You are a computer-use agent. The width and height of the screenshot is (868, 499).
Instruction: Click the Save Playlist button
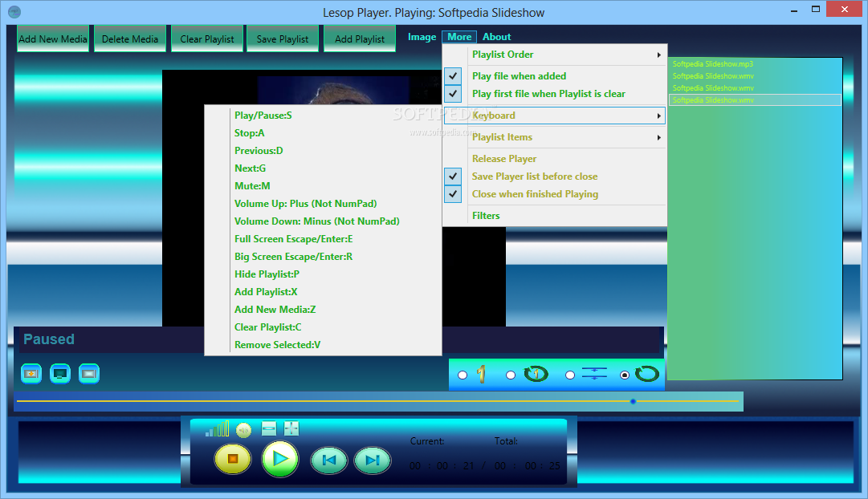[283, 39]
